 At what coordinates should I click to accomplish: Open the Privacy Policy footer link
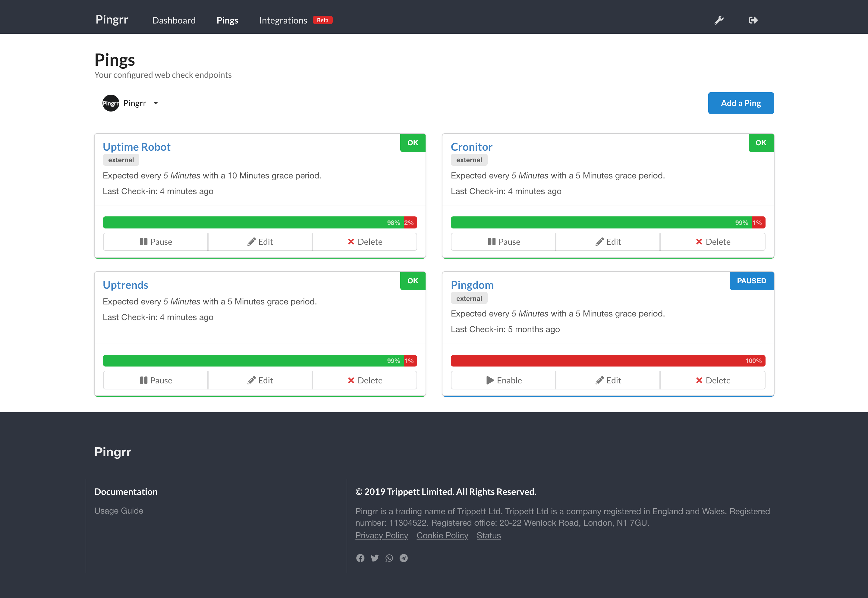tap(381, 535)
